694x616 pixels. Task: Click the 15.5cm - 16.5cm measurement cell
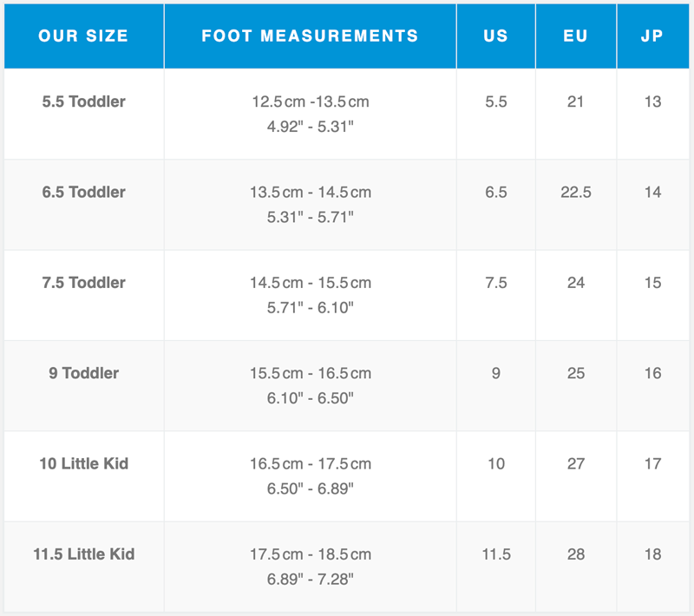310,373
